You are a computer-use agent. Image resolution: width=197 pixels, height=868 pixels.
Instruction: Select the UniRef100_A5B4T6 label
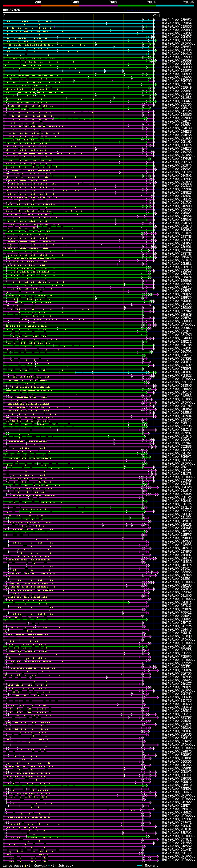click(177, 809)
